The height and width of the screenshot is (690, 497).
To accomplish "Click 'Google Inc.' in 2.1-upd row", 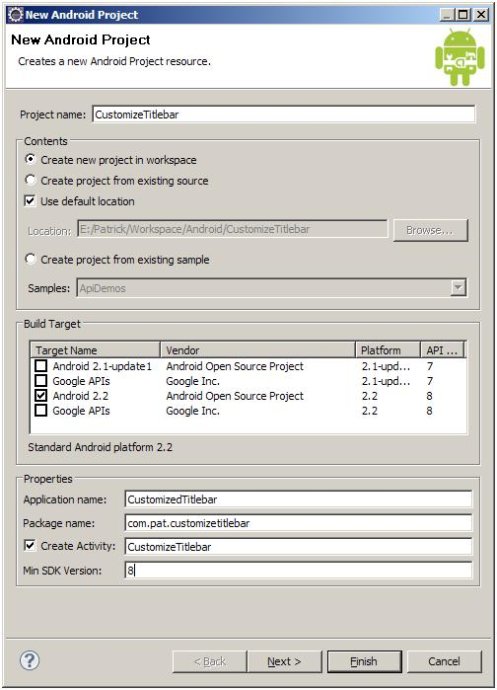I will [x=193, y=381].
